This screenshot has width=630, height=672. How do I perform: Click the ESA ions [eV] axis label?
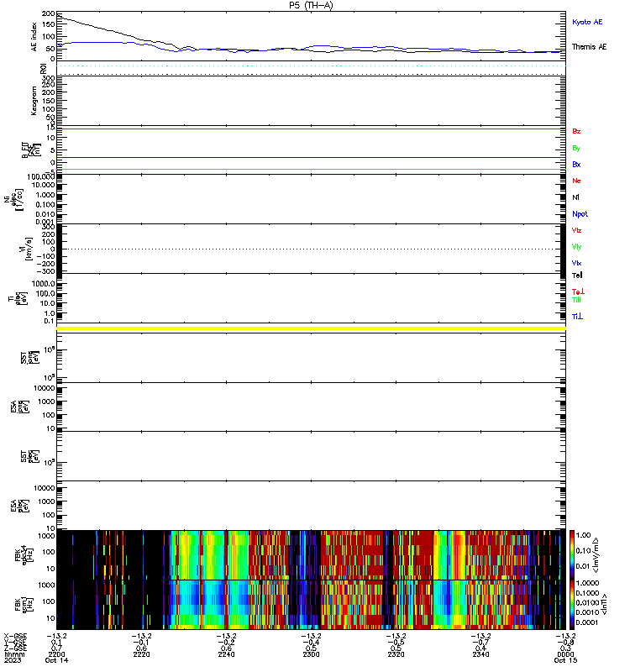point(19,407)
